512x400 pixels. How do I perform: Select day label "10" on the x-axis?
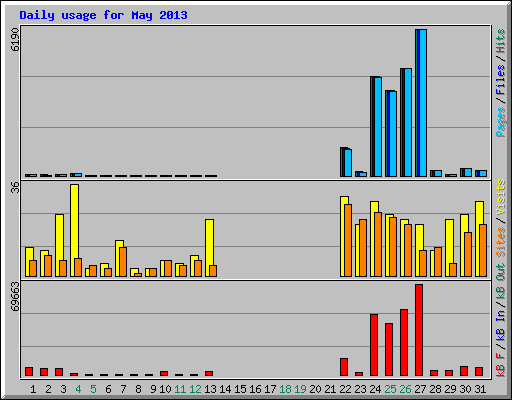[x=165, y=389]
